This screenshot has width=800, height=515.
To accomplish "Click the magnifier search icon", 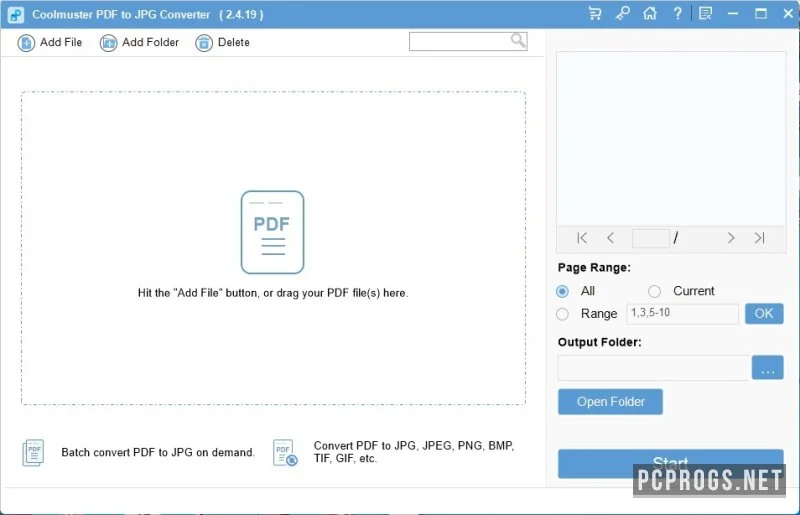I will click(518, 40).
